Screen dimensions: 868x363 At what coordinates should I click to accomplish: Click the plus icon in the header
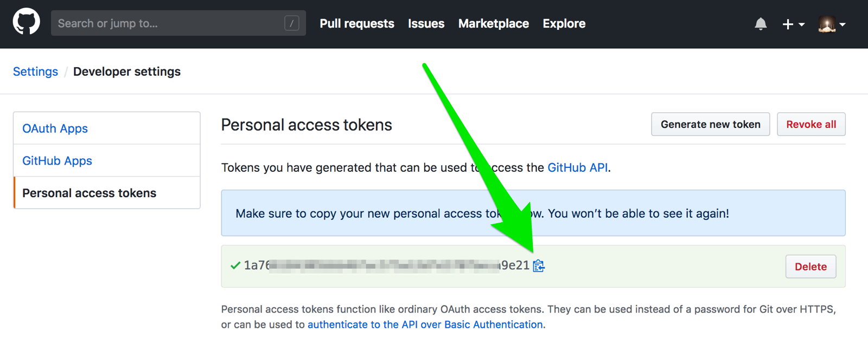787,23
